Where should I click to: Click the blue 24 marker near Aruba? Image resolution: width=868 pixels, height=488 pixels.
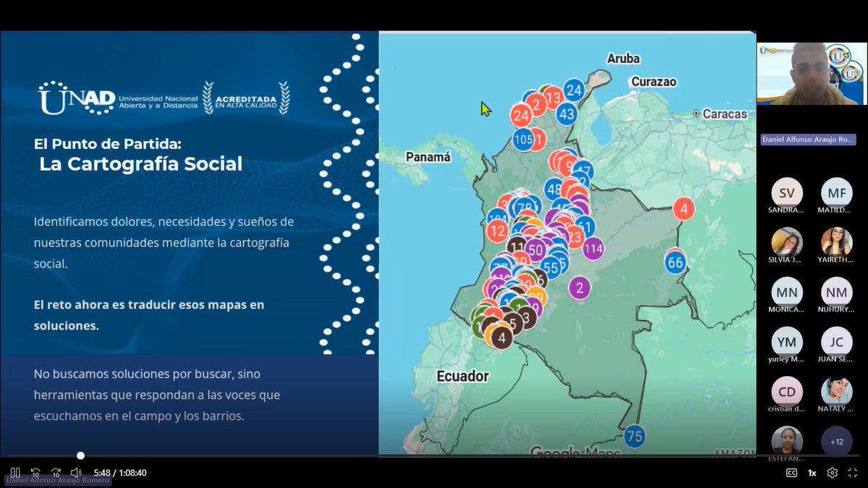click(x=574, y=90)
